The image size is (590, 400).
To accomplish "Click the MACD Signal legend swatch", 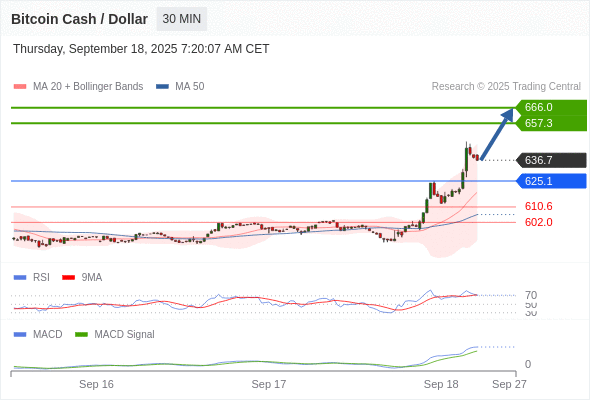I will point(81,334).
